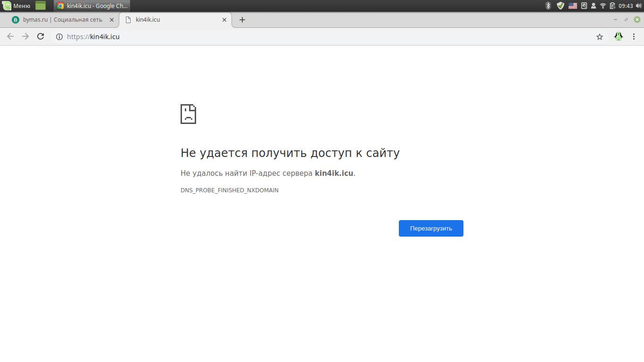
Task: Open the Bluetooth tray icon
Action: (x=548, y=6)
